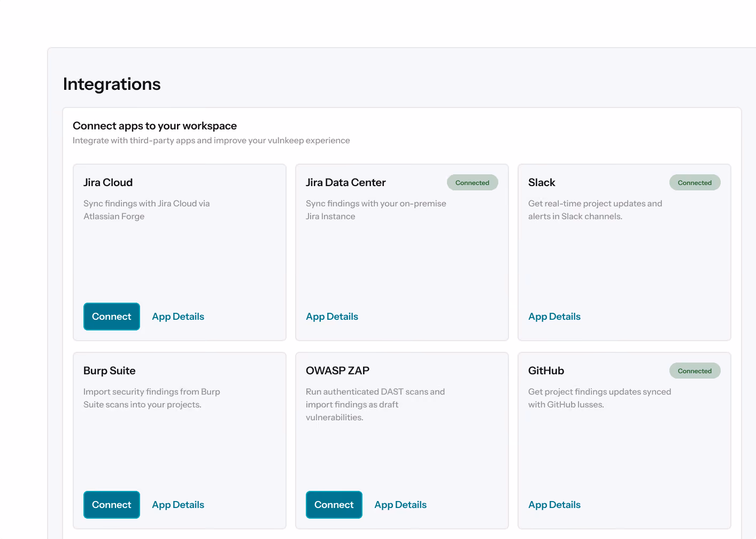
Task: Click 'Connect apps to your workspace' heading
Action: tap(155, 126)
